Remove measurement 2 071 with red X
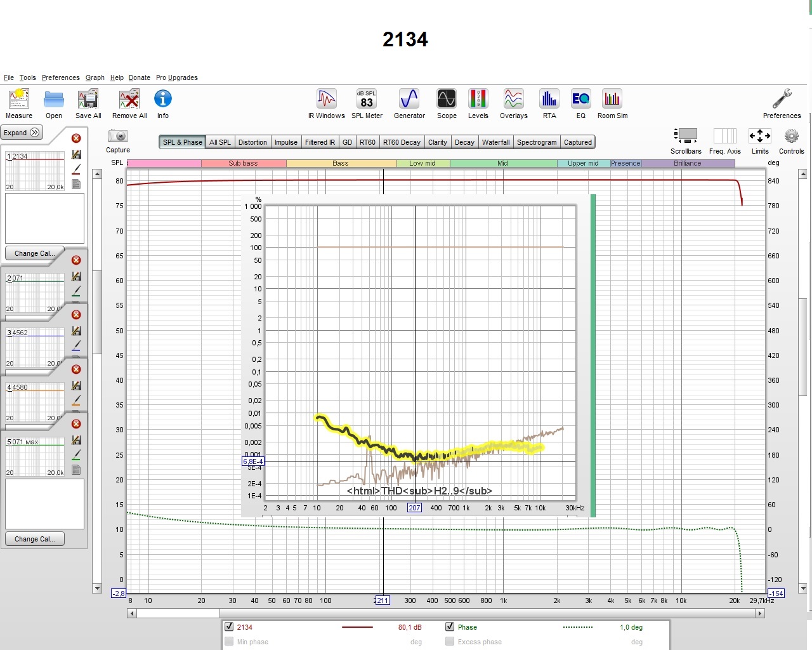Viewport: 812px width, 650px height. click(76, 260)
